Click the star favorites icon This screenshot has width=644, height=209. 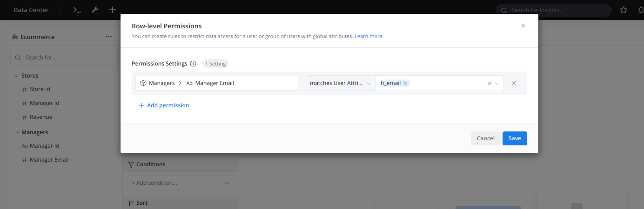[x=624, y=10]
